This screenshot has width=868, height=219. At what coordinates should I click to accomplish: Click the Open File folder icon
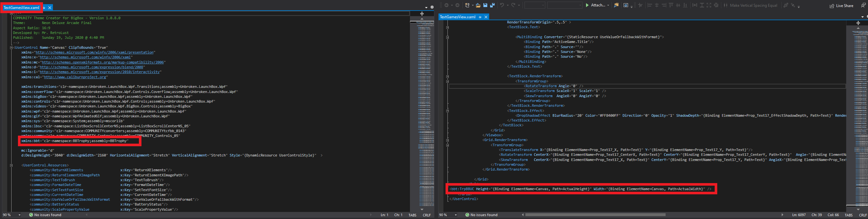(479, 5)
